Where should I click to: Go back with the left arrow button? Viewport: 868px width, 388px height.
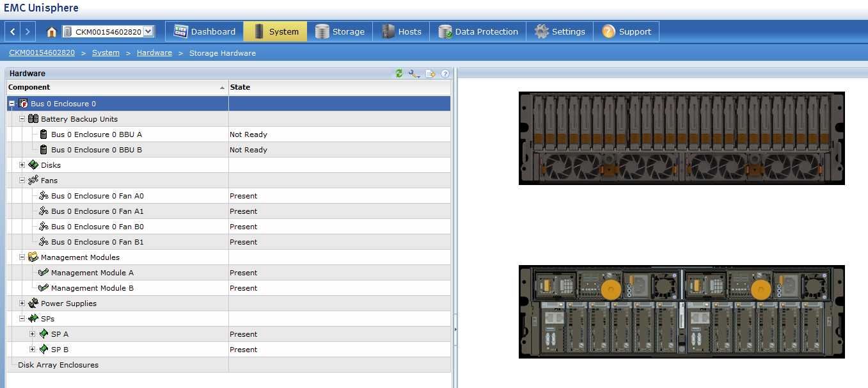[13, 31]
